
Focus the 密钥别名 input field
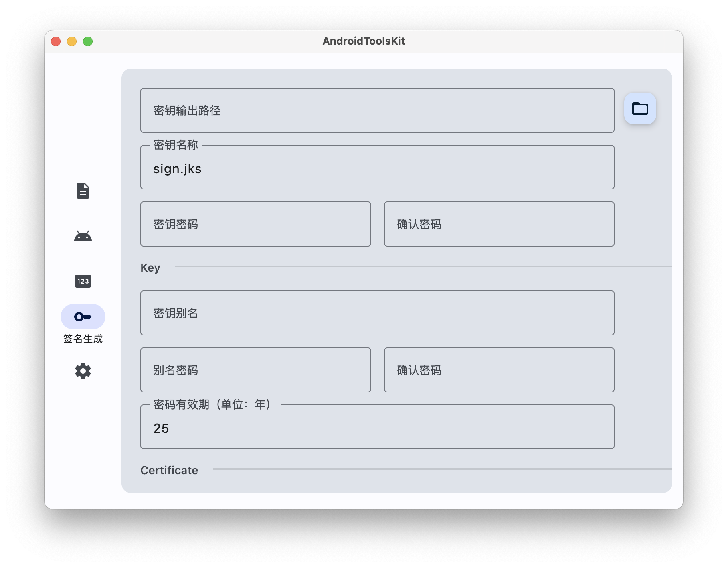[x=377, y=313]
